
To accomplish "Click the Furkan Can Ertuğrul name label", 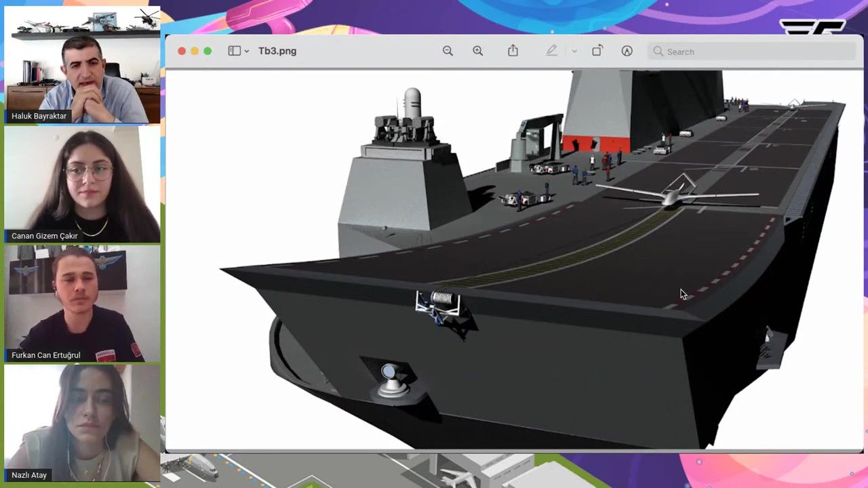I will [x=45, y=355].
